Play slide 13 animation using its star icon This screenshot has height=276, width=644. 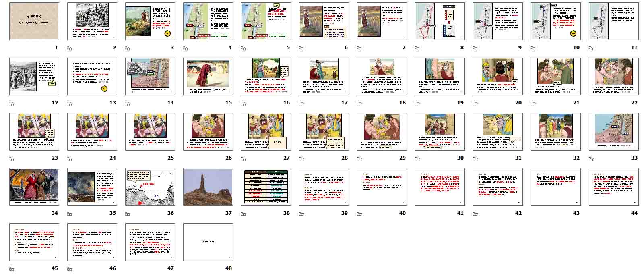point(70,103)
